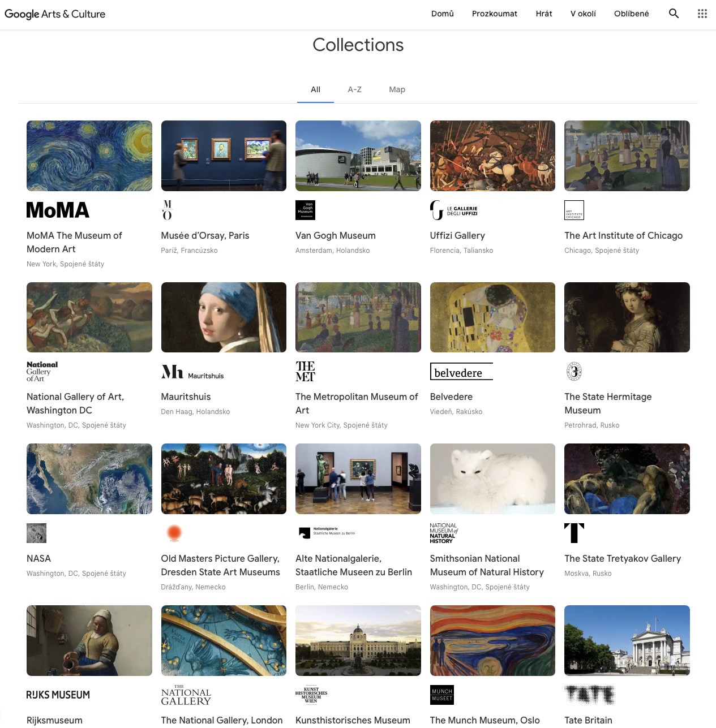Open The Art Institute of Chicago link
This screenshot has width=716, height=728.
coord(623,235)
